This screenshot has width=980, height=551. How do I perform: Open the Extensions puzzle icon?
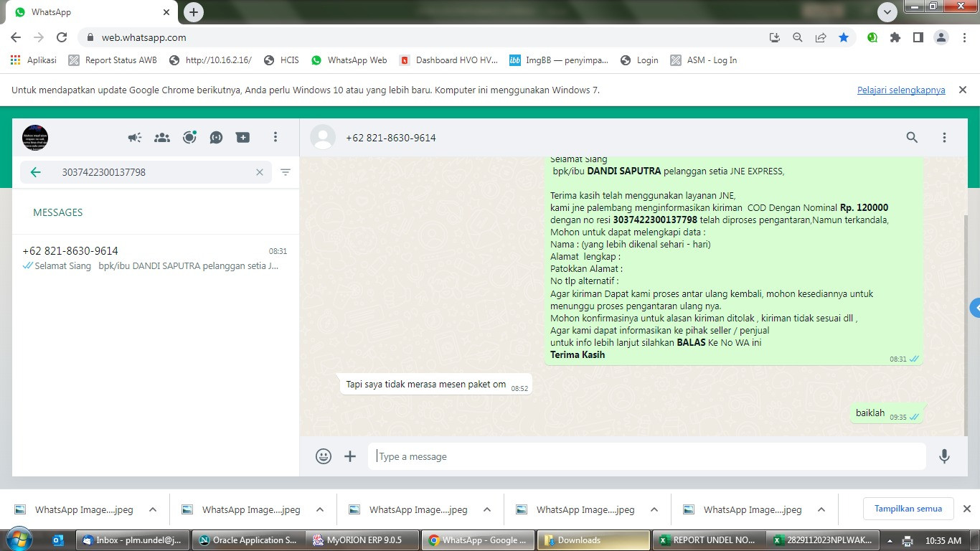(895, 37)
